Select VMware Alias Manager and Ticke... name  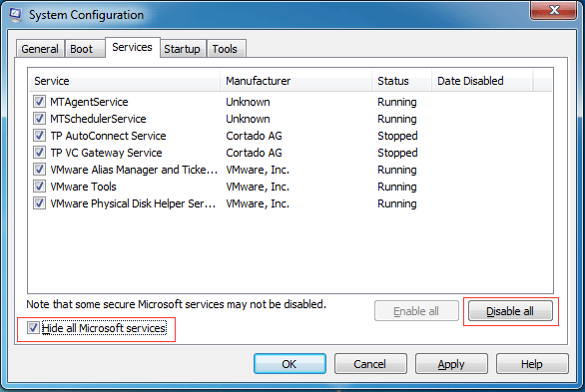[134, 170]
